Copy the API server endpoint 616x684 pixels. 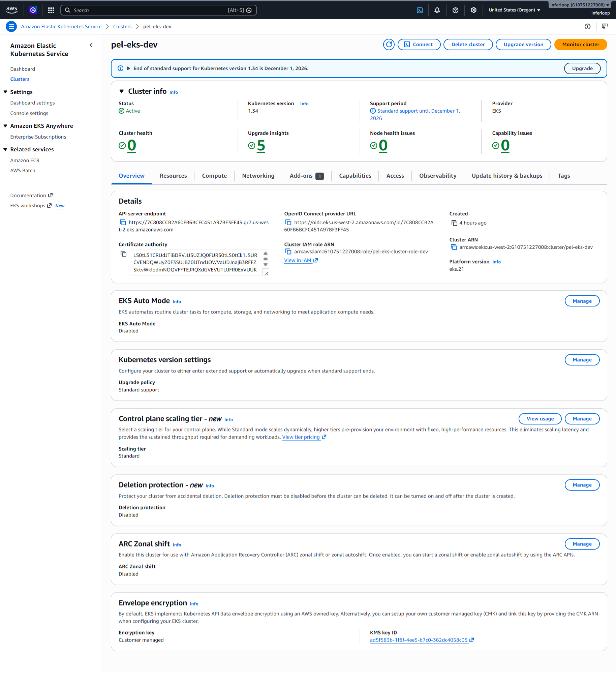[x=123, y=222]
